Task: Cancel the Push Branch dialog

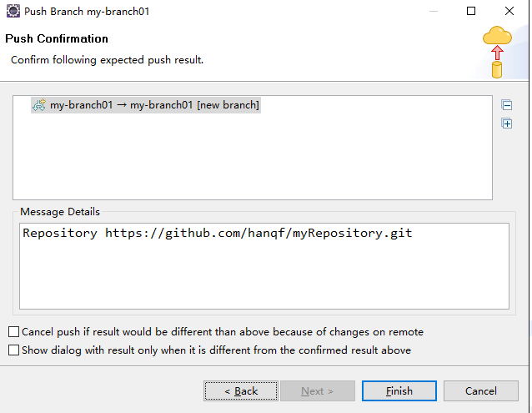Action: [x=481, y=391]
